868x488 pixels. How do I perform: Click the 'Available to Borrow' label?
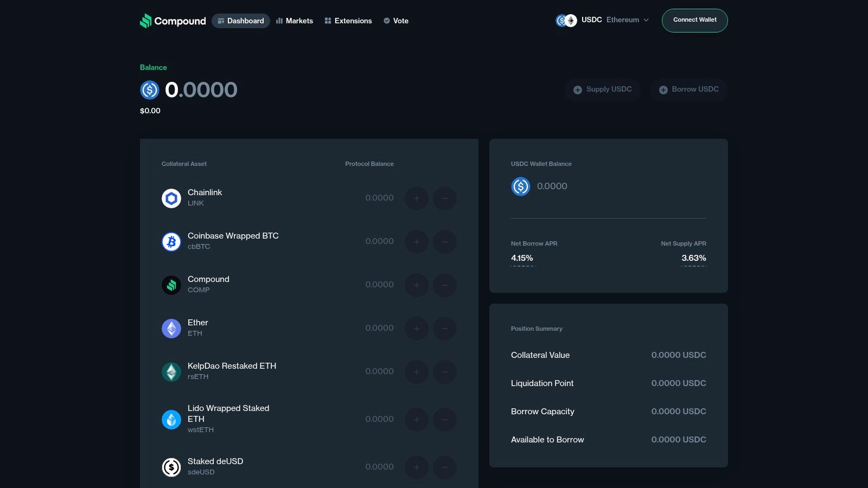point(547,440)
